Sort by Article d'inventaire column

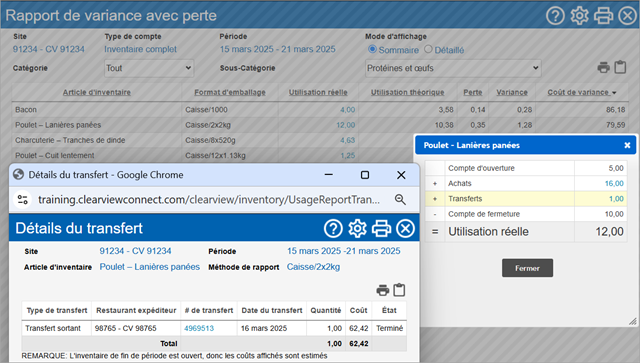click(x=97, y=93)
